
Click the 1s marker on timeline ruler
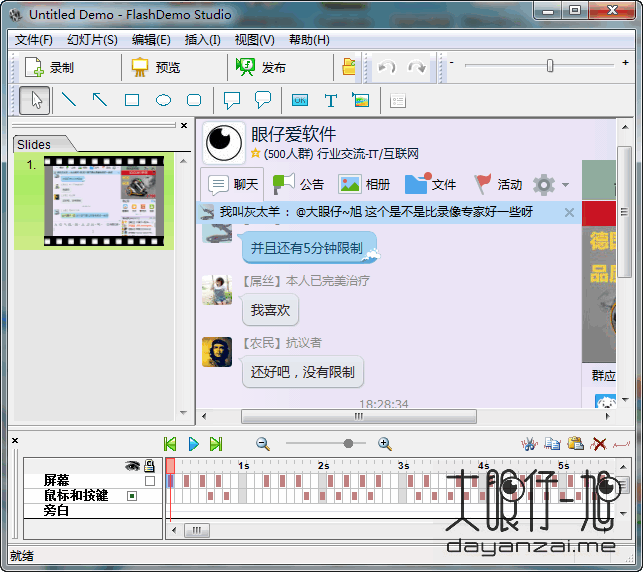pyautogui.click(x=243, y=466)
